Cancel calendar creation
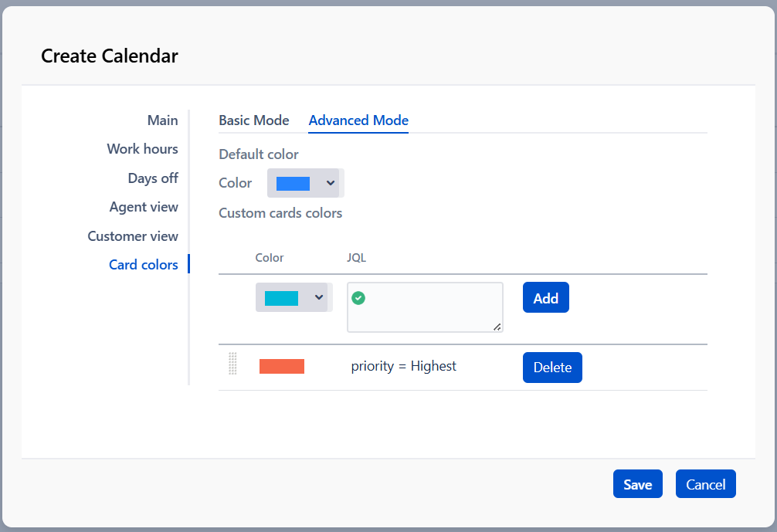This screenshot has height=532, width=777. pyautogui.click(x=705, y=484)
